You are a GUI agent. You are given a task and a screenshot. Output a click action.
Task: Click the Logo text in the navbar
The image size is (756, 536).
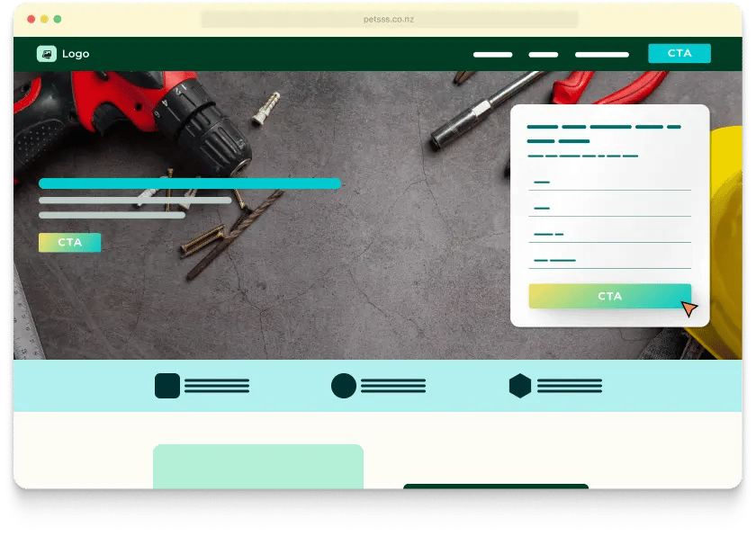[x=76, y=53]
